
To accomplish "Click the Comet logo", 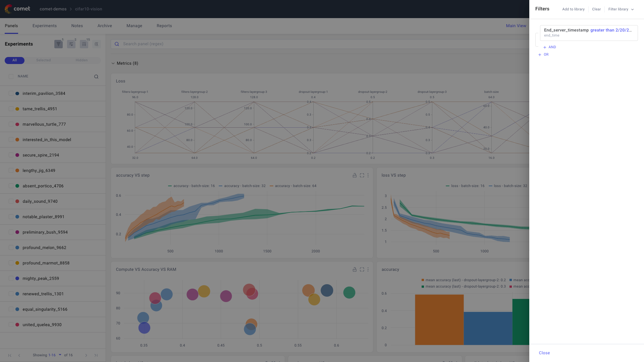I will 17,9.
